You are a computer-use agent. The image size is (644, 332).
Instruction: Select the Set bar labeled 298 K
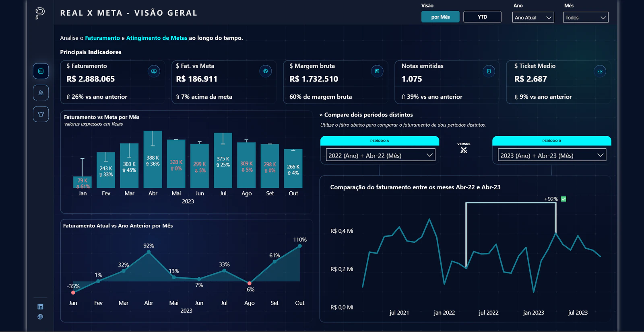click(270, 166)
